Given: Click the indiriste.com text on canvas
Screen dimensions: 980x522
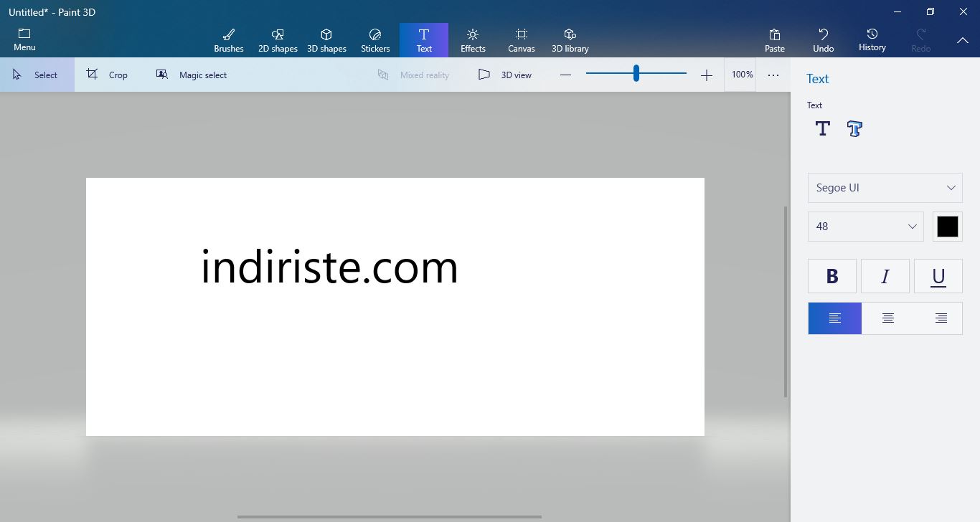Looking at the screenshot, I should click(x=329, y=267).
